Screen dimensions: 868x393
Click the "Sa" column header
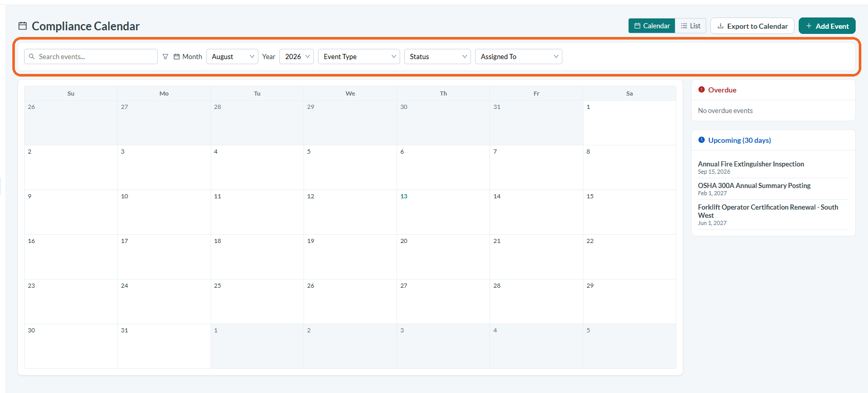629,93
